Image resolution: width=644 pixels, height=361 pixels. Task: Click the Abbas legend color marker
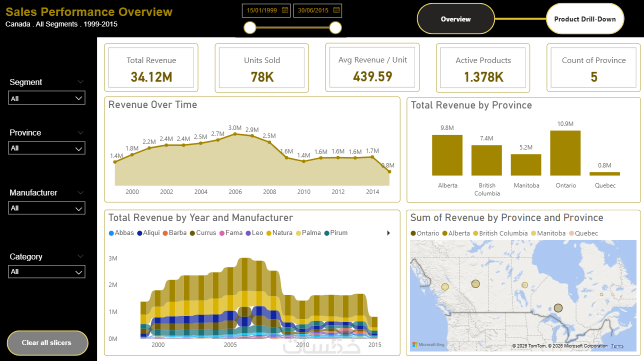pos(111,233)
